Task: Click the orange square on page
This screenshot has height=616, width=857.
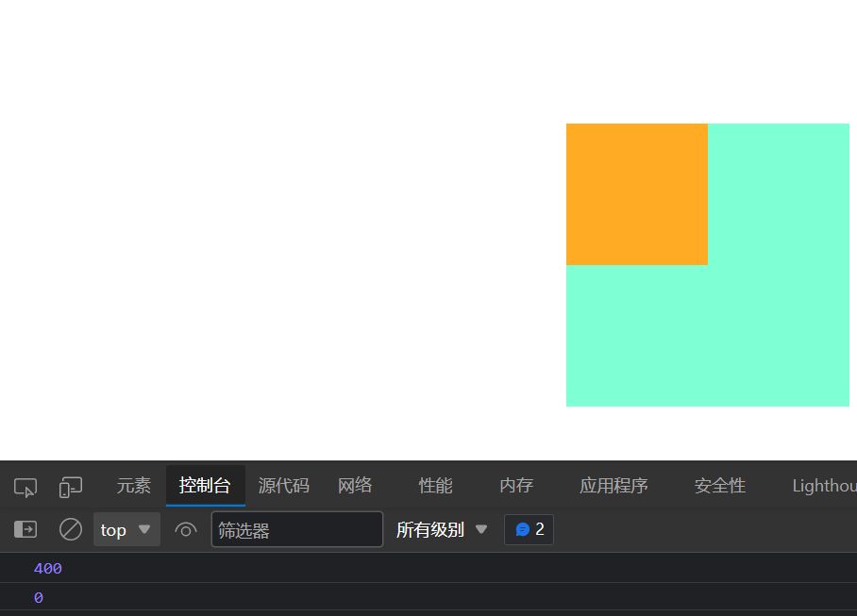Action: (x=637, y=194)
